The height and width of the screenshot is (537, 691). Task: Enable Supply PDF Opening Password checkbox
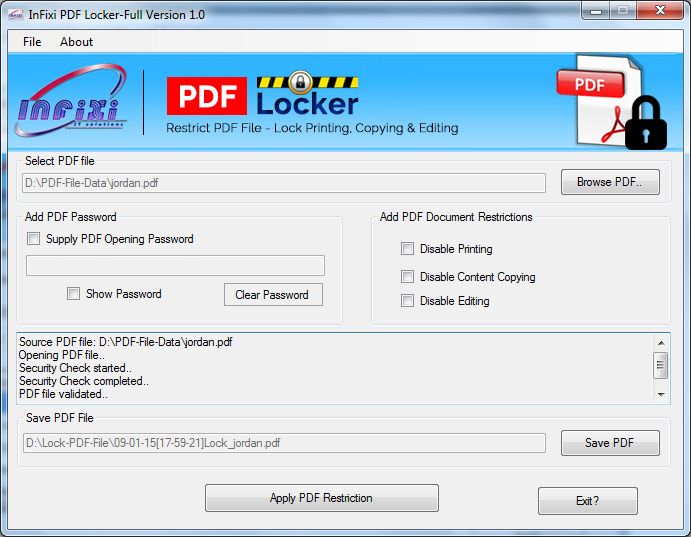tap(33, 239)
